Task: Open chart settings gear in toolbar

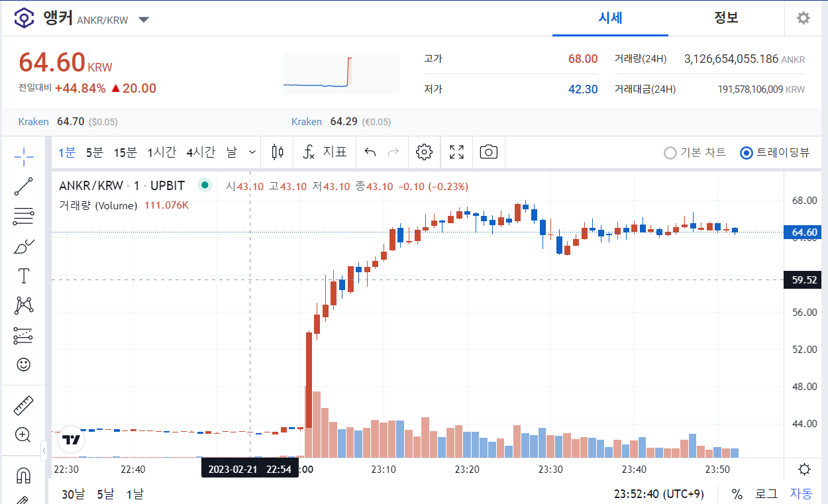Action: point(424,152)
